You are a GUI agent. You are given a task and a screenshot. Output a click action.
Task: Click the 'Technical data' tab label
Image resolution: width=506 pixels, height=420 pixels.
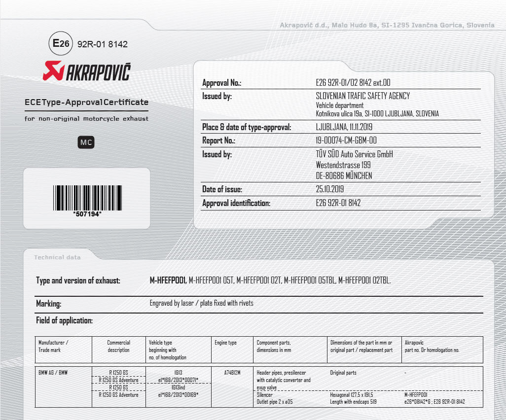(x=57, y=257)
